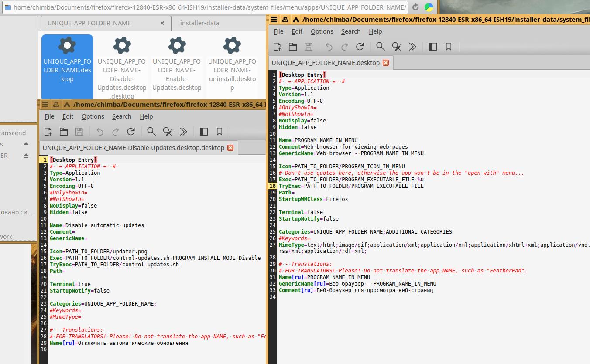Open window menu icon in right editor title bar
The height and width of the screenshot is (364, 590).
[x=274, y=19]
